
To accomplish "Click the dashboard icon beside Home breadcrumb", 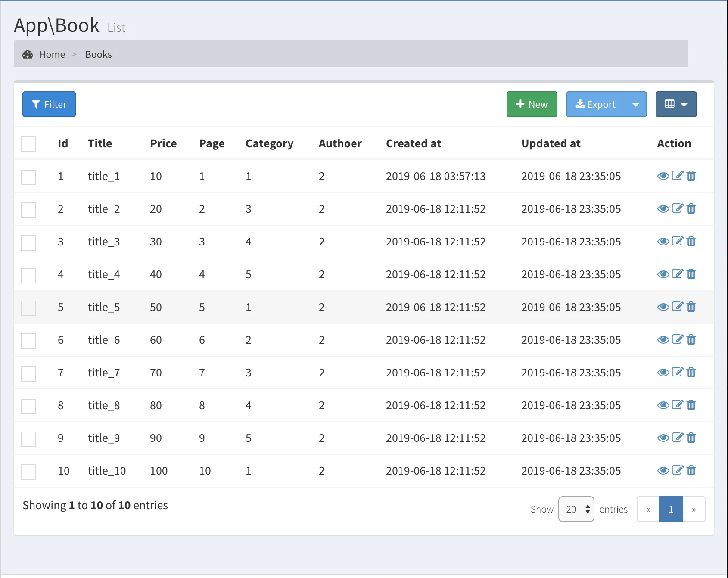I will click(28, 54).
